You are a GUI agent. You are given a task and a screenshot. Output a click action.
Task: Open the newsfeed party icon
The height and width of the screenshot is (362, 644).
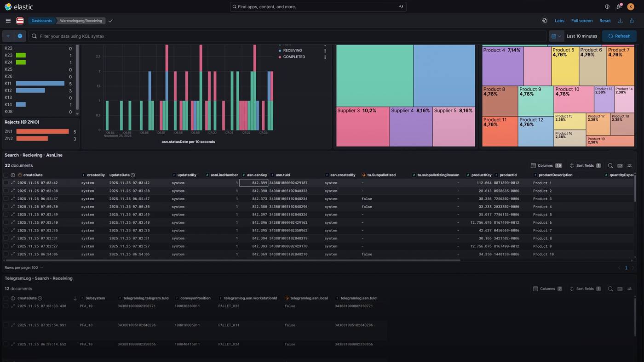(619, 7)
